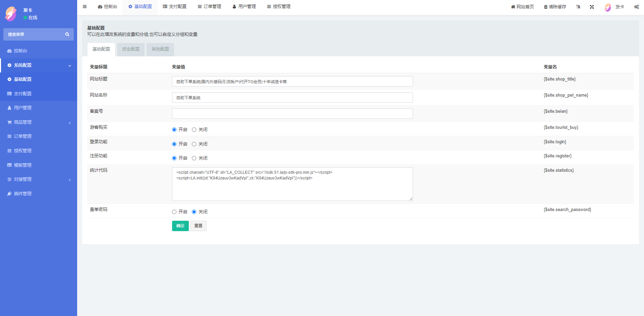Open 插件管理 in the sidebar

[x=22, y=194]
